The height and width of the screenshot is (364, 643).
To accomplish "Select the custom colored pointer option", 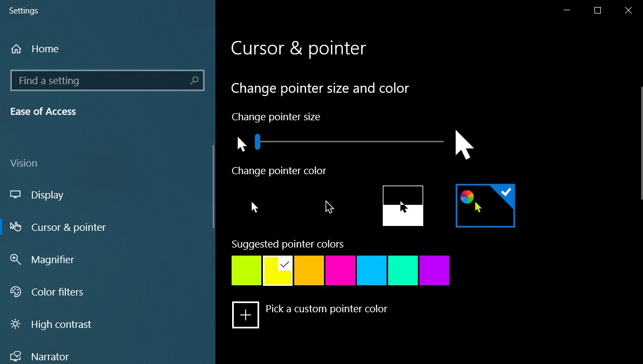I will [x=485, y=205].
